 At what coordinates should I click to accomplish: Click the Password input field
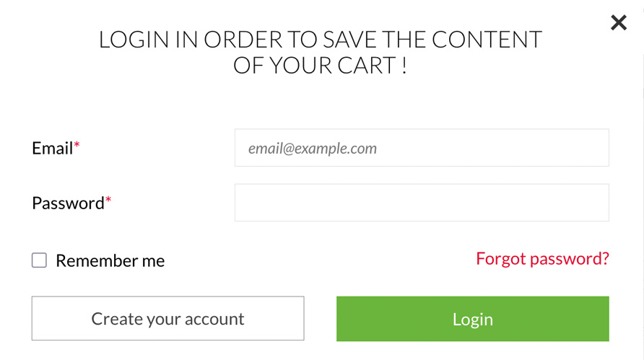(422, 203)
